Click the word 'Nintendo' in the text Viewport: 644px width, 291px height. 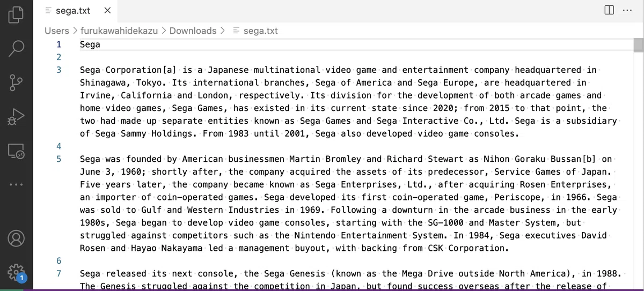316,235
